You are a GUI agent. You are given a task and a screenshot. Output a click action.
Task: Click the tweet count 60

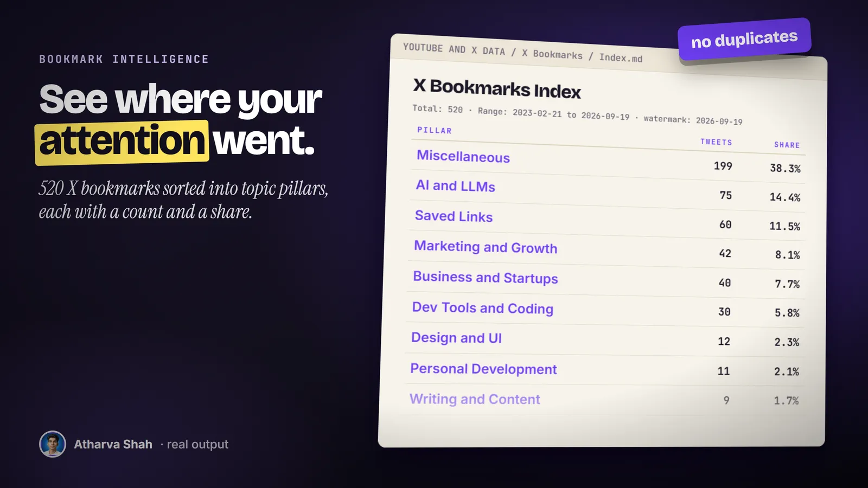[x=725, y=224]
